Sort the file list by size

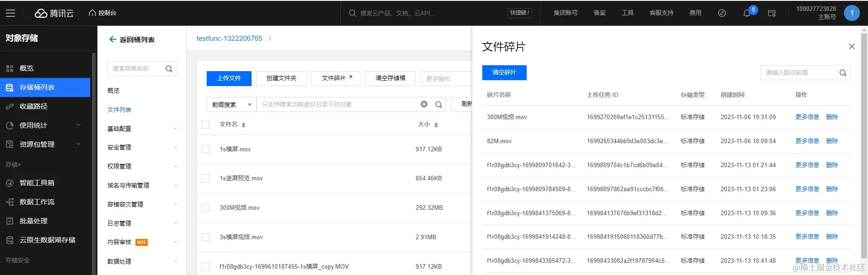tap(436, 125)
